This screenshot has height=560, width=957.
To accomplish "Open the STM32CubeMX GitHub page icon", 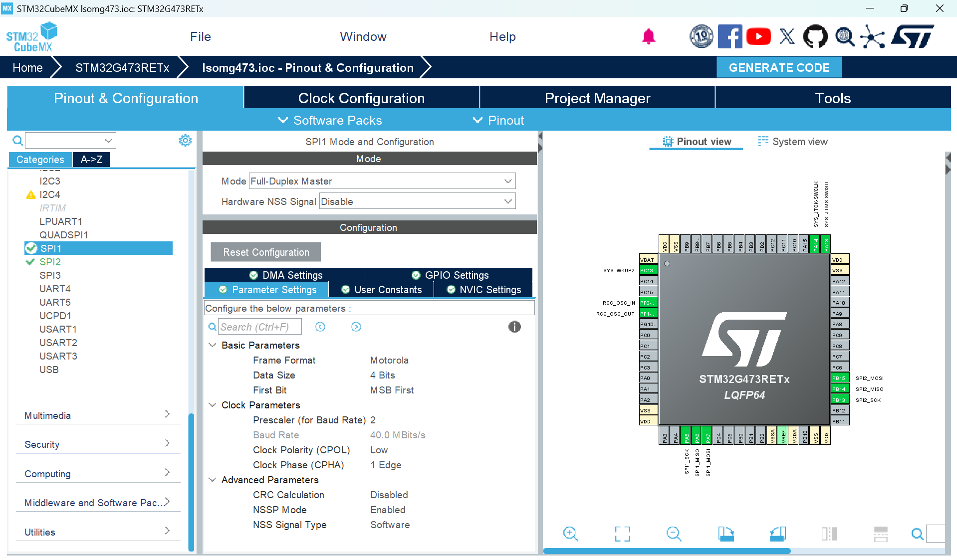I will click(815, 36).
